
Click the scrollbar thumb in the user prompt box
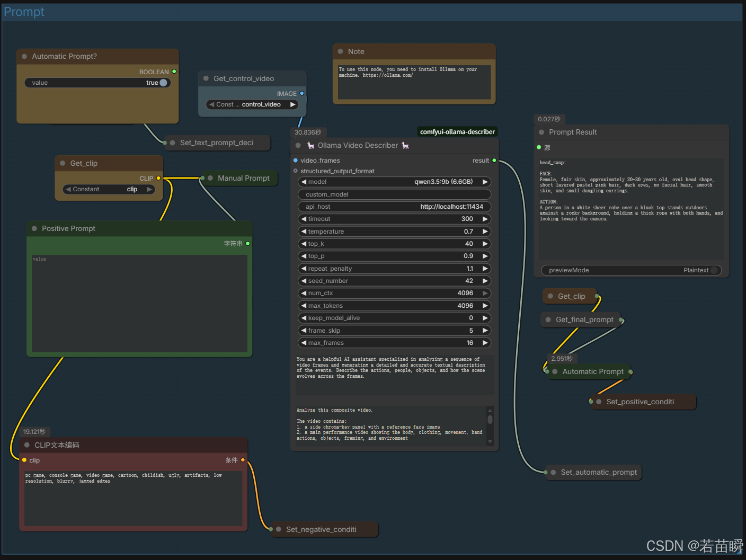490,420
